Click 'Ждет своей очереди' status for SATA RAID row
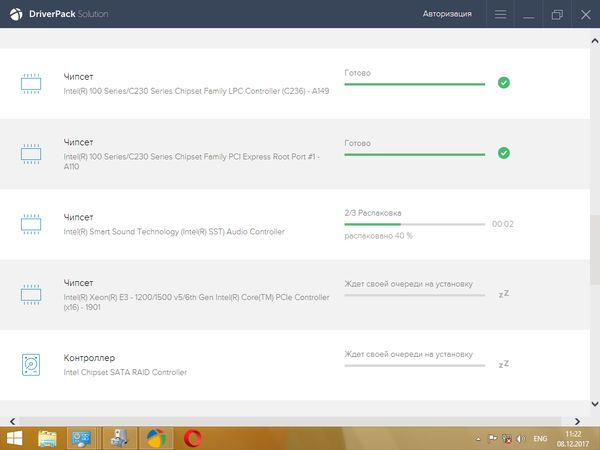600x450 pixels. click(408, 354)
